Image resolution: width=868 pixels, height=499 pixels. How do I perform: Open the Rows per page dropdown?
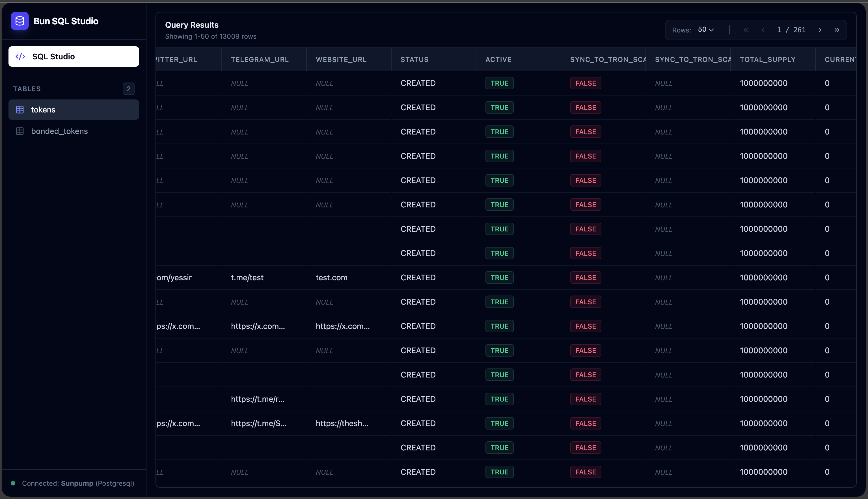tap(706, 30)
